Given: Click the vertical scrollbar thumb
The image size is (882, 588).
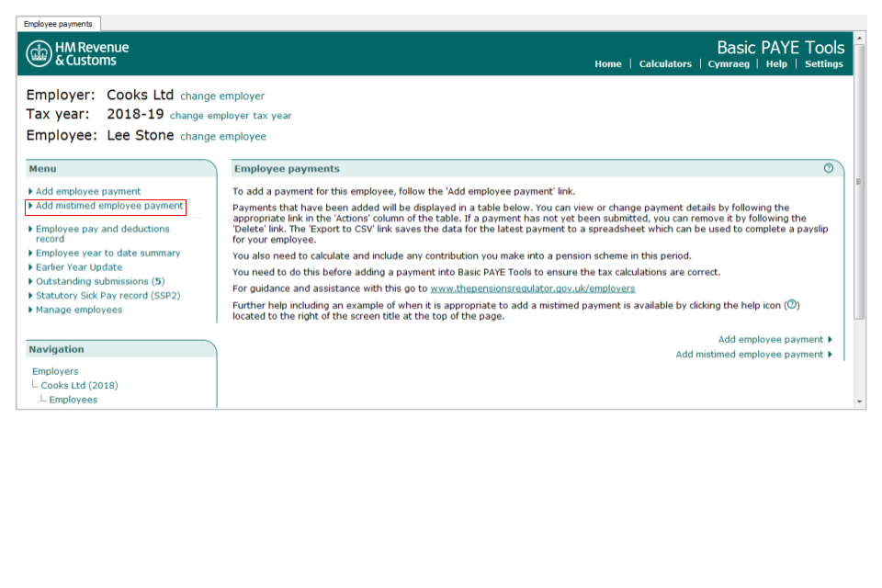Looking at the screenshot, I should pyautogui.click(x=859, y=182).
